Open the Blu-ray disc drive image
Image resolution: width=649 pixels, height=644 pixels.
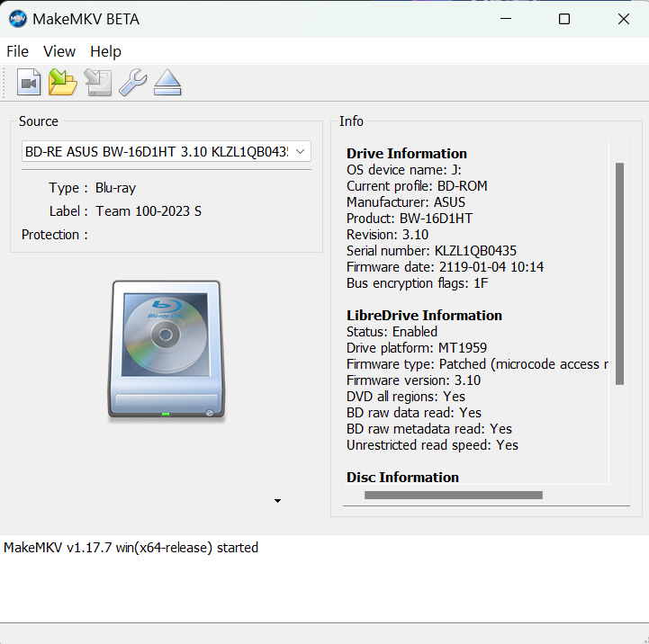click(166, 350)
